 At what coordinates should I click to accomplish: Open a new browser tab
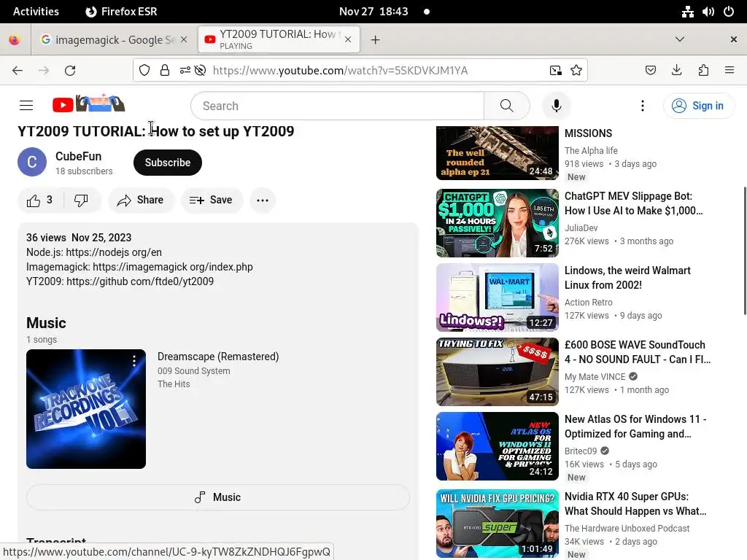(376, 39)
